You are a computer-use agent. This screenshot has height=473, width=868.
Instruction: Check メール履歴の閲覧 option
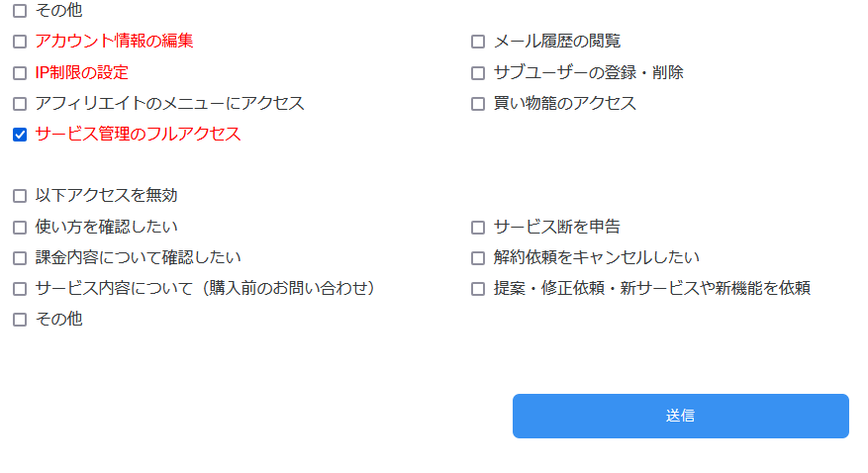point(478,42)
